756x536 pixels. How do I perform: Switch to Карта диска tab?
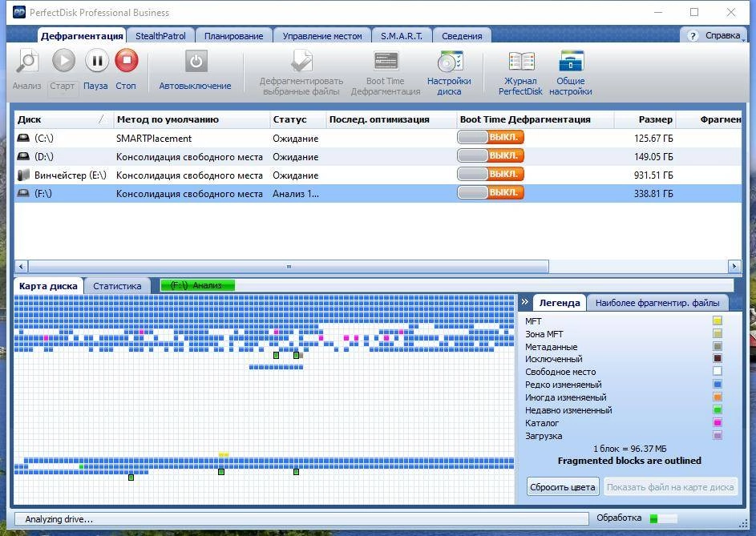(48, 286)
